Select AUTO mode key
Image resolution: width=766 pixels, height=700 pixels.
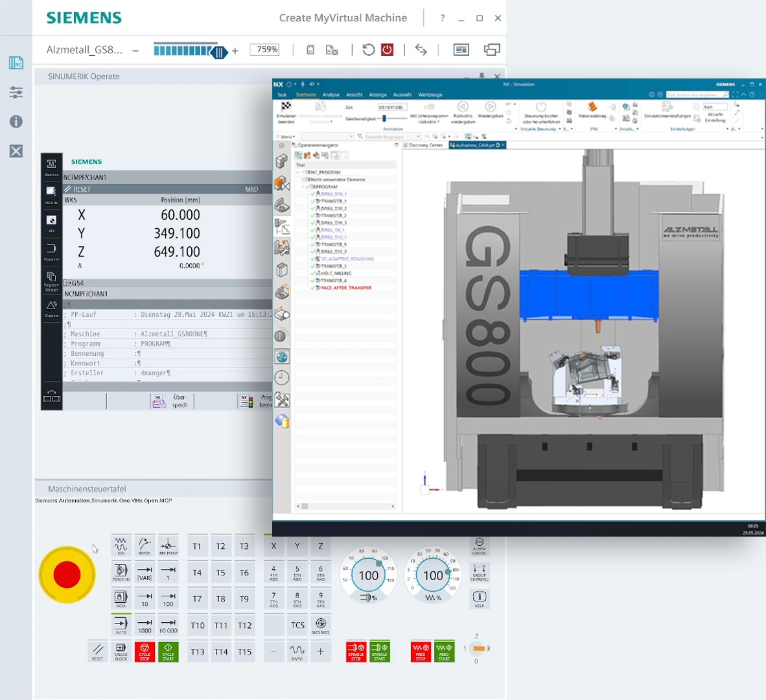(x=121, y=625)
